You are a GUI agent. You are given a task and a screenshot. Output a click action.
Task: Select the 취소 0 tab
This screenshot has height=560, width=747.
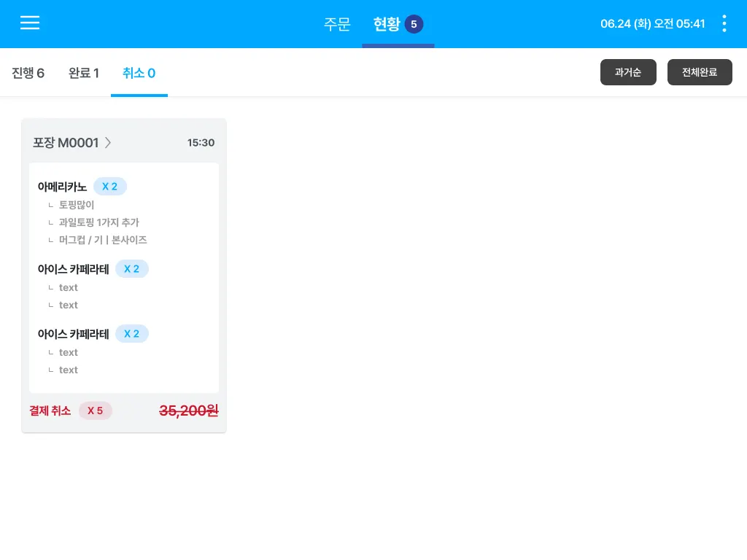click(139, 73)
